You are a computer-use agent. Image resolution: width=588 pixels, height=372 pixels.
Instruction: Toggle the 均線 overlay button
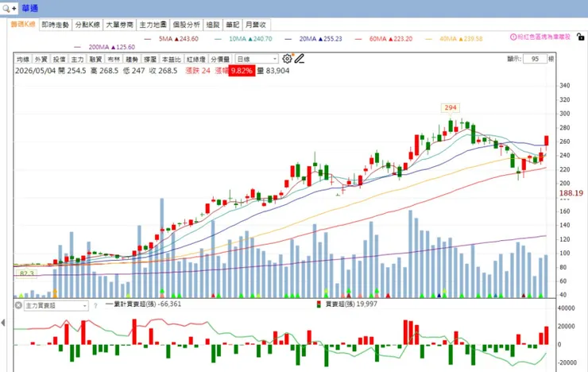pos(23,60)
